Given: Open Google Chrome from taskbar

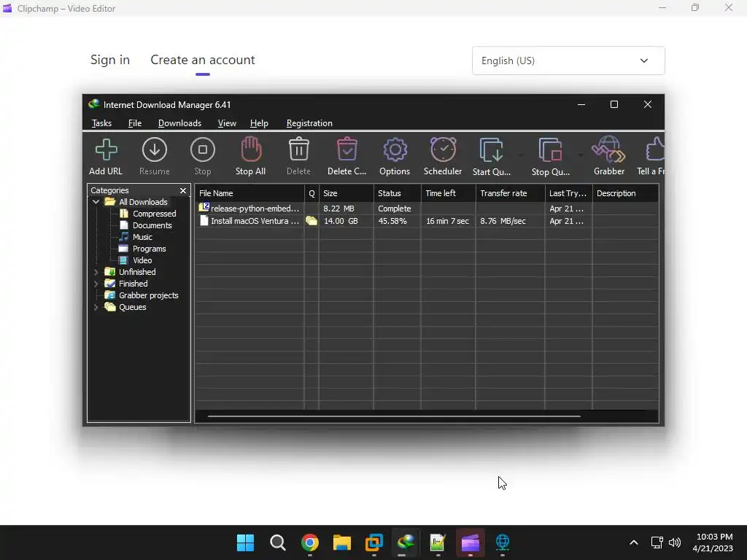Looking at the screenshot, I should pos(309,542).
